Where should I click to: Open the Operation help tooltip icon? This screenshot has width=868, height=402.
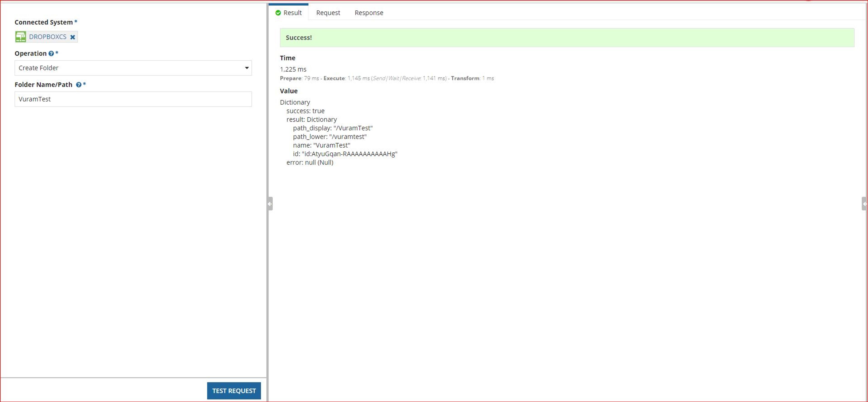tap(51, 54)
